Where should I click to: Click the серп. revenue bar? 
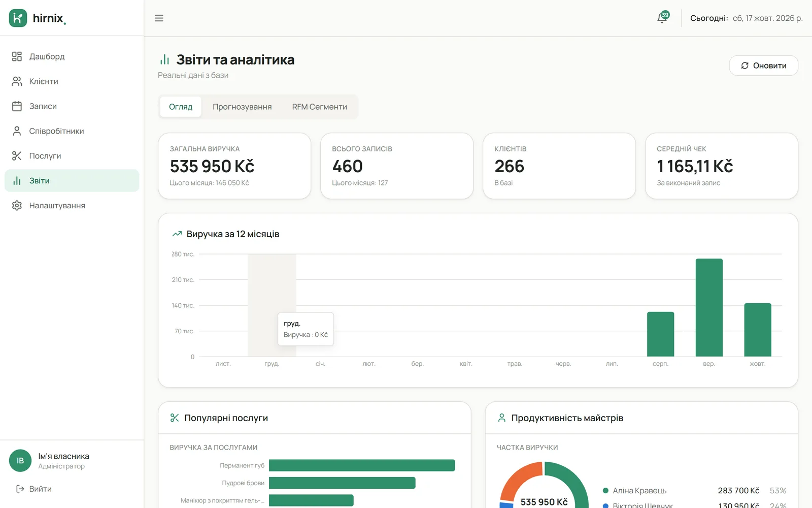tap(660, 334)
